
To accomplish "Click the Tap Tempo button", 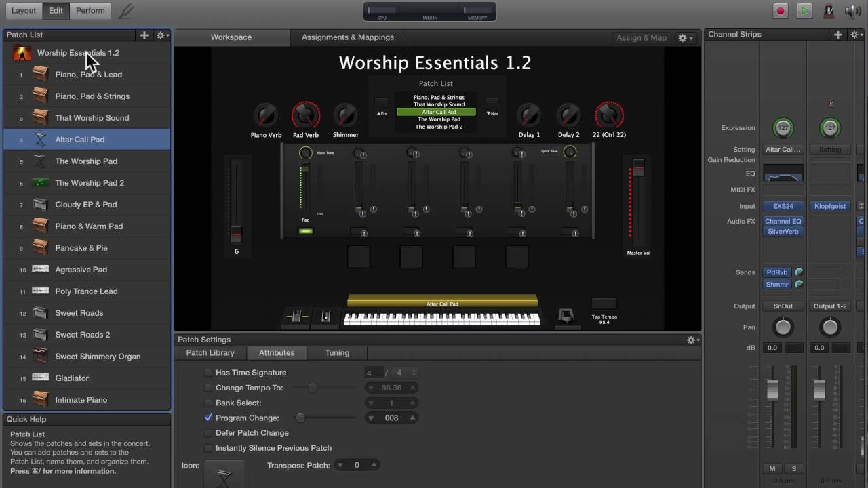I will tap(604, 304).
